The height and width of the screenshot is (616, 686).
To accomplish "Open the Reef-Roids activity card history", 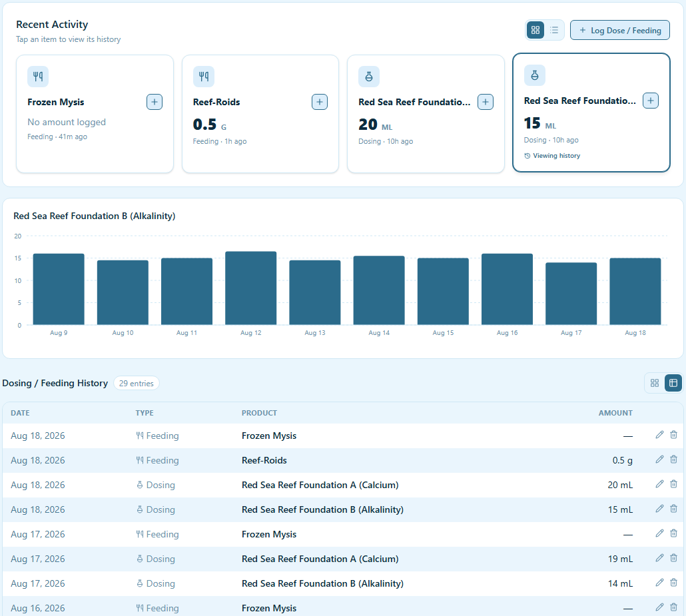I will click(260, 114).
